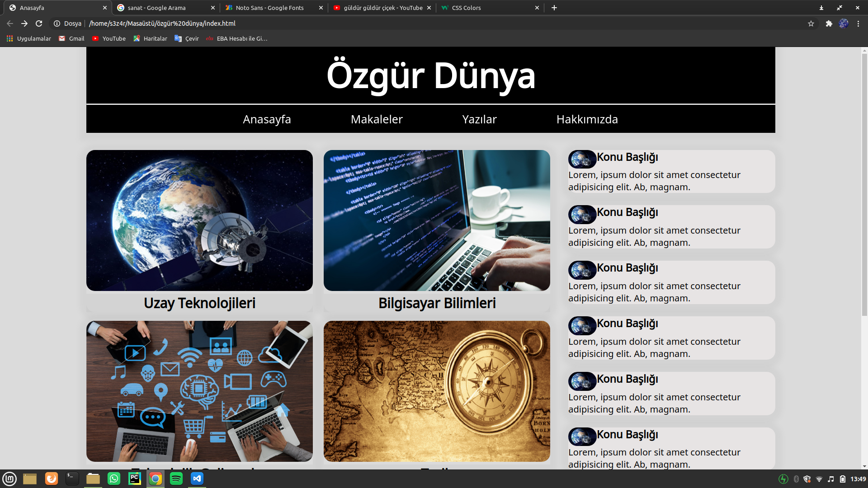
Task: Bookmark this page with star icon
Action: pyautogui.click(x=811, y=23)
